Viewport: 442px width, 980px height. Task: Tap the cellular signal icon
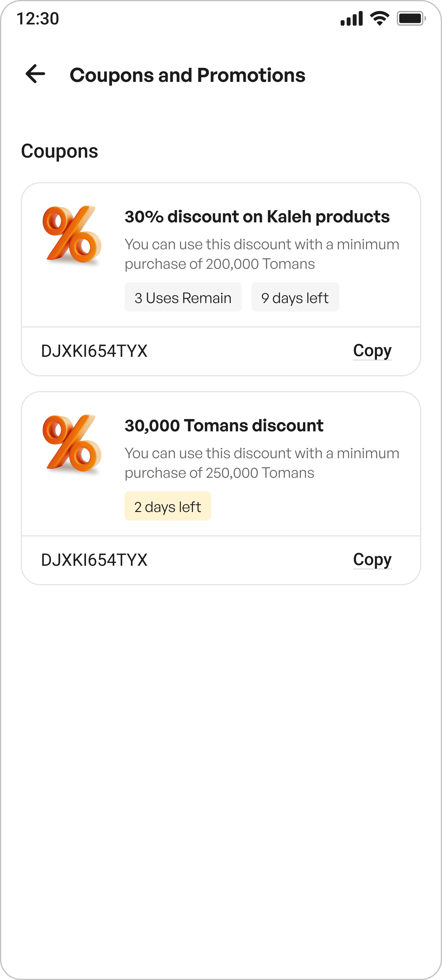352,19
